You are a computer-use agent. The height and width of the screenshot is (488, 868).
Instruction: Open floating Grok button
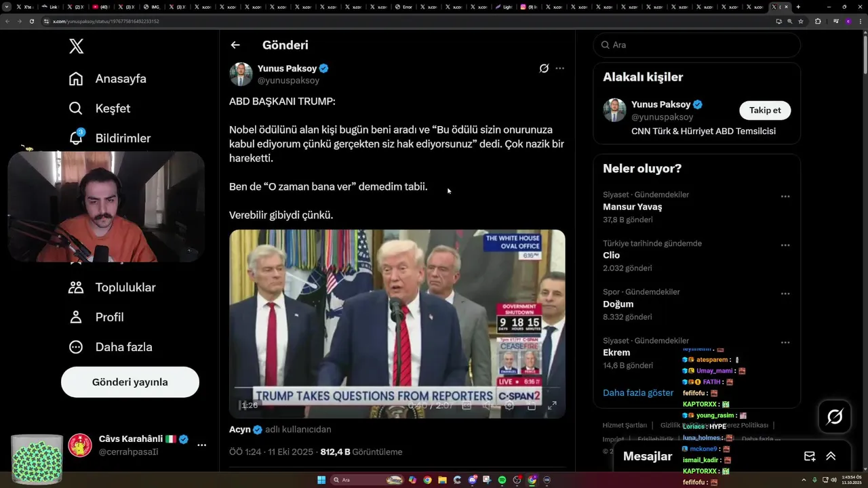coord(835,417)
